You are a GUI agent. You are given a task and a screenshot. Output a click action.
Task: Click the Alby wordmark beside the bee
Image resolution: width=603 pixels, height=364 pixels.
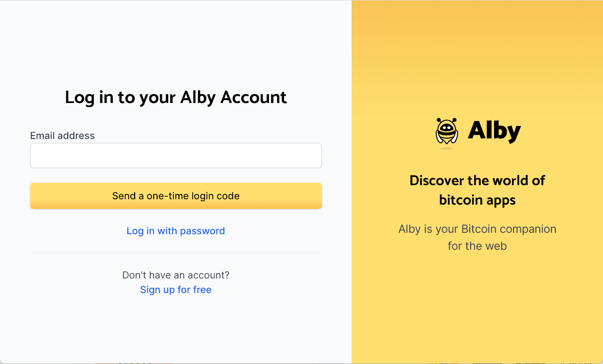pyautogui.click(x=494, y=131)
